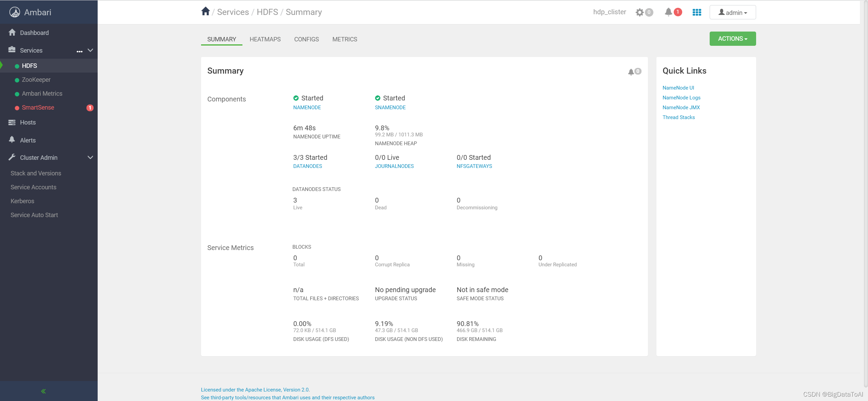Viewport: 868px width, 401px height.
Task: Open the views grid icon
Action: tap(697, 12)
